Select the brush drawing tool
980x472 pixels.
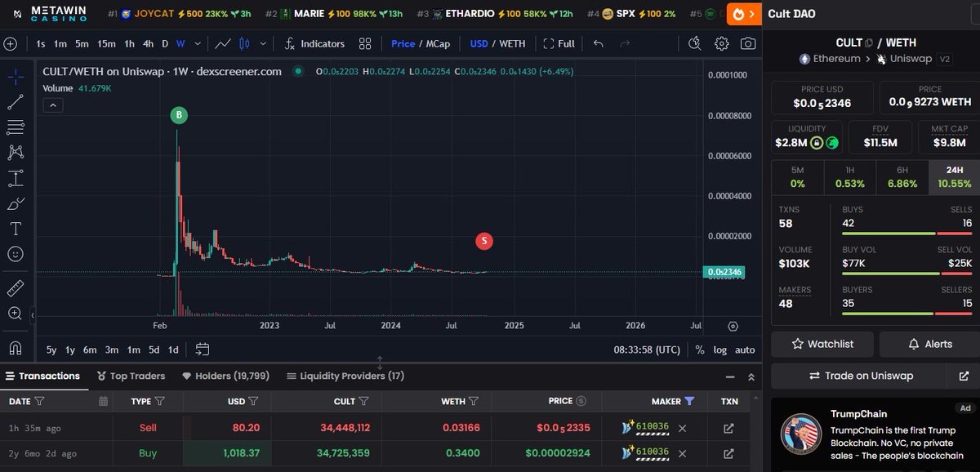pyautogui.click(x=15, y=203)
